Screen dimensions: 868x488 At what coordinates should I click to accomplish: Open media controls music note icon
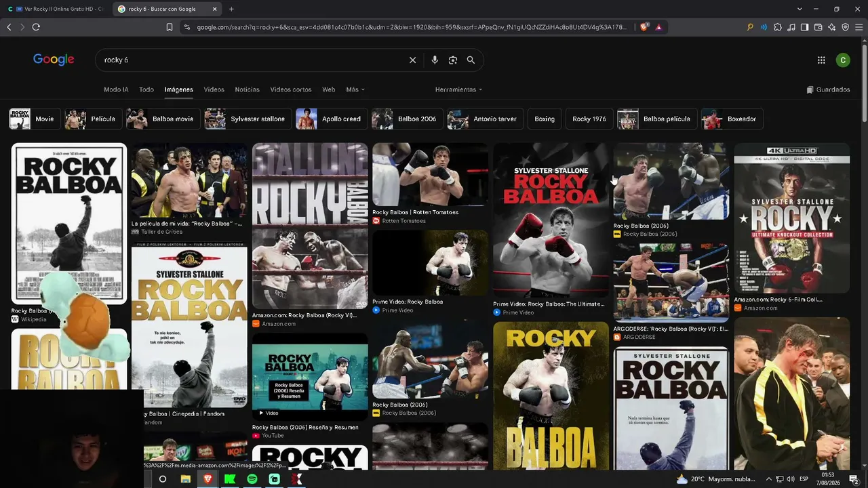point(791,27)
